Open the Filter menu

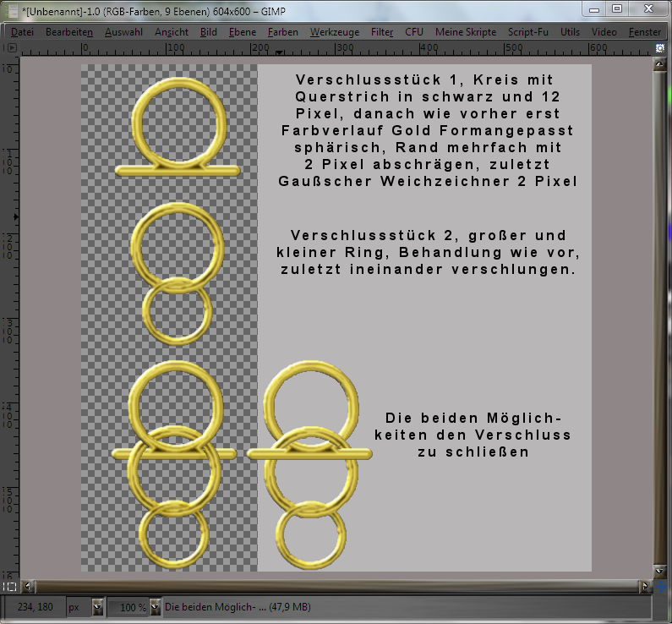tap(382, 31)
